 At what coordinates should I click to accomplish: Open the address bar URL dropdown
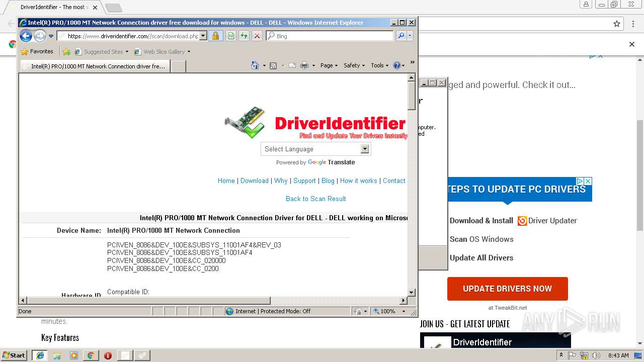pyautogui.click(x=203, y=36)
